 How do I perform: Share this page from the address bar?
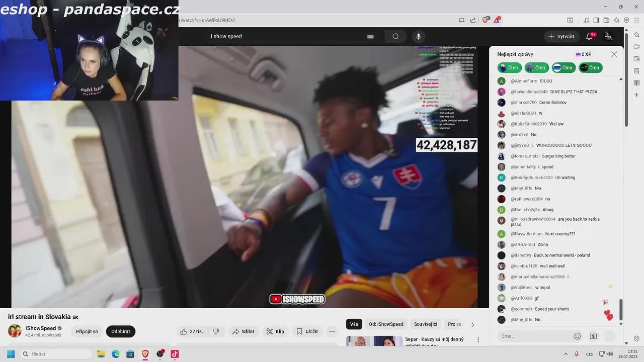[473, 20]
